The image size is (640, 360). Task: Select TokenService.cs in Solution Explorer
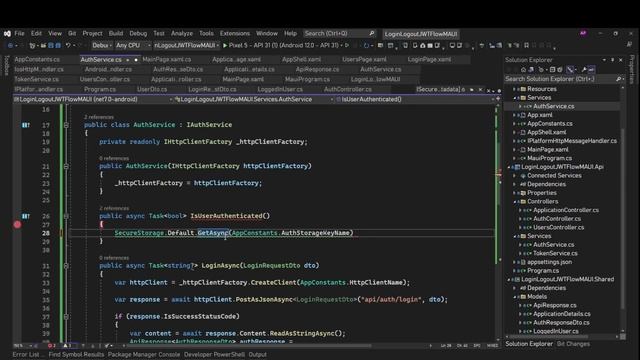pos(555,253)
